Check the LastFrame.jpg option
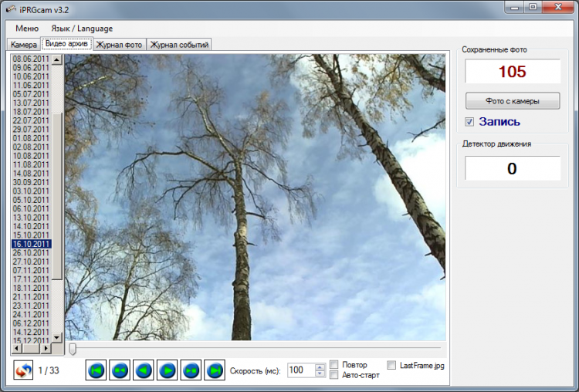Screen dimensions: 579x392 pyautogui.click(x=392, y=365)
